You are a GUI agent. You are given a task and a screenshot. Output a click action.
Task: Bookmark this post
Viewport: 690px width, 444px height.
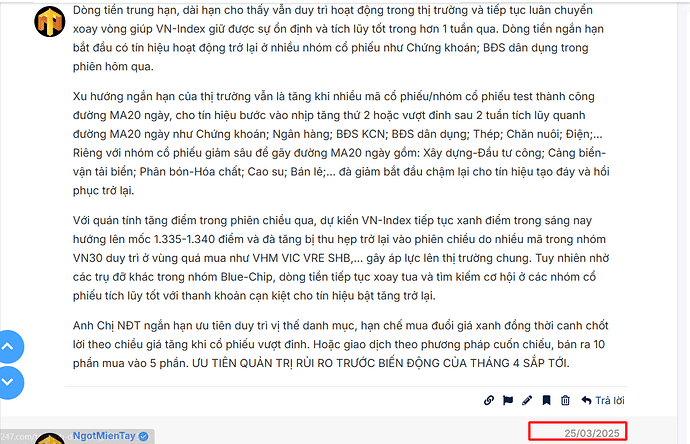[546, 400]
